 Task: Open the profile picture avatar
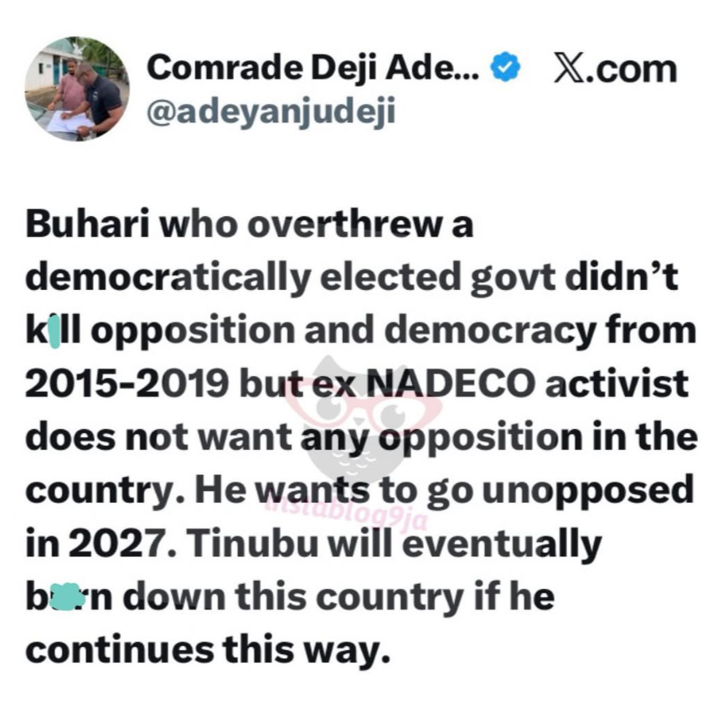pyautogui.click(x=77, y=89)
